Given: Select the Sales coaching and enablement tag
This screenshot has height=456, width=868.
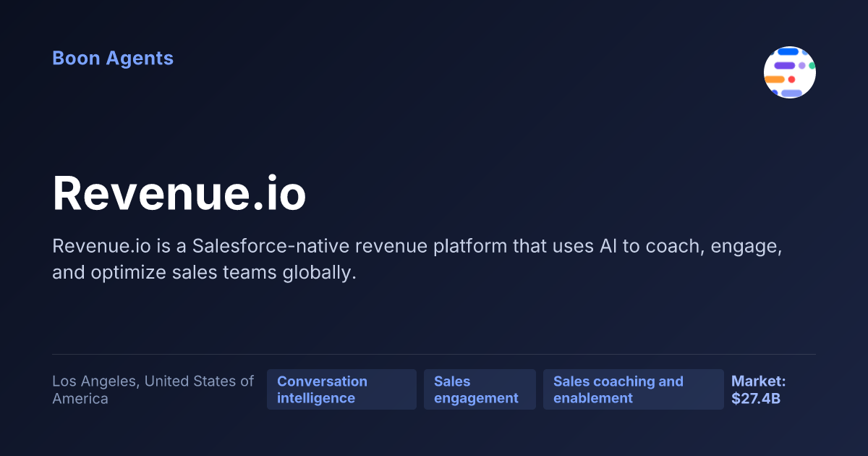Looking at the screenshot, I should pyautogui.click(x=634, y=389).
